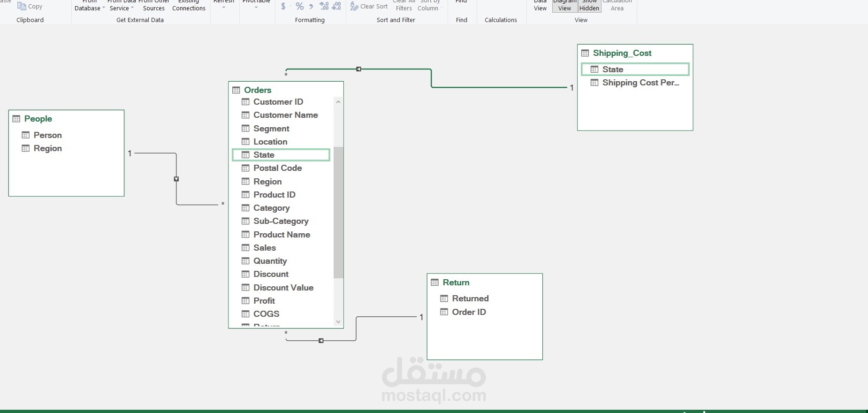
Task: Click the Shipping_Cost table header icon
Action: click(x=585, y=53)
